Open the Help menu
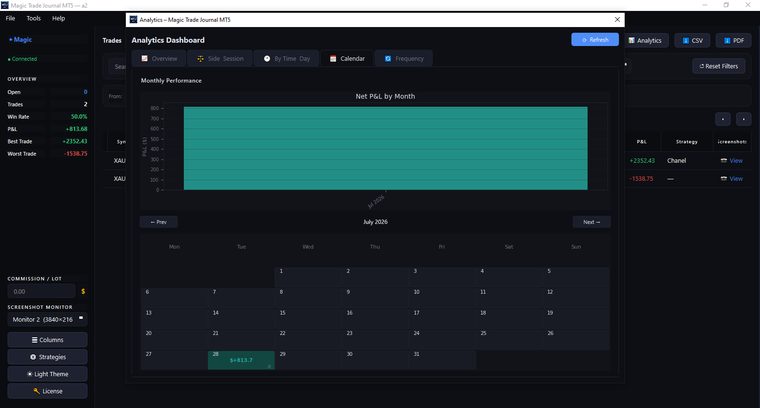760x408 pixels. tap(59, 18)
